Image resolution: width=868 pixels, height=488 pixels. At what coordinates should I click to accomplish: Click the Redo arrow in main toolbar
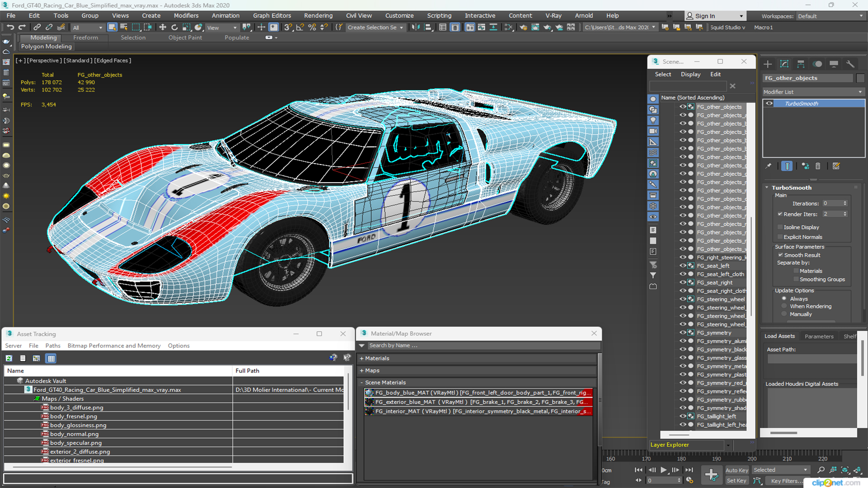pos(22,28)
